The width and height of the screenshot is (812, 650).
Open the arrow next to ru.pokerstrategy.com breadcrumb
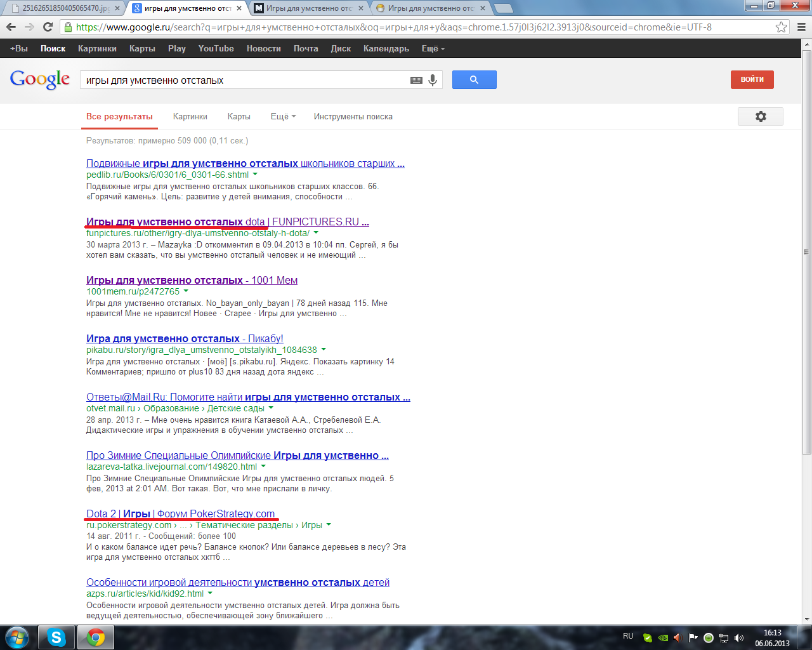(329, 524)
